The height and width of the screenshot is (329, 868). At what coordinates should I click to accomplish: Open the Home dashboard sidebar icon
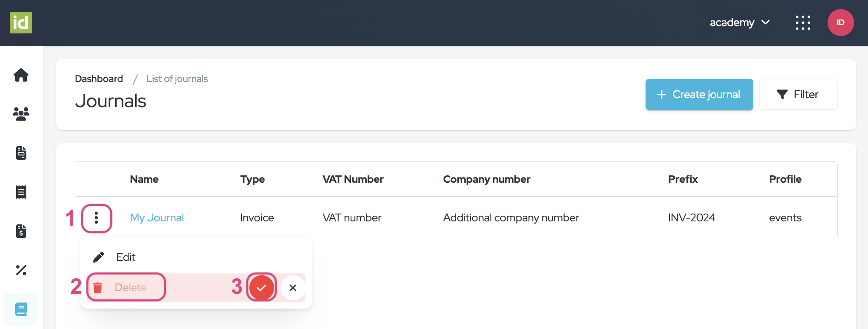(x=21, y=75)
